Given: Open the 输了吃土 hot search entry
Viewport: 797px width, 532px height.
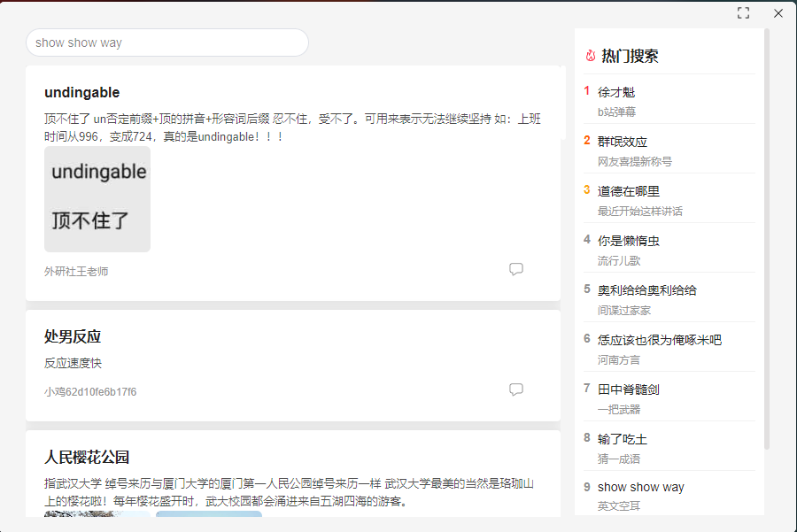Looking at the screenshot, I should pos(618,438).
